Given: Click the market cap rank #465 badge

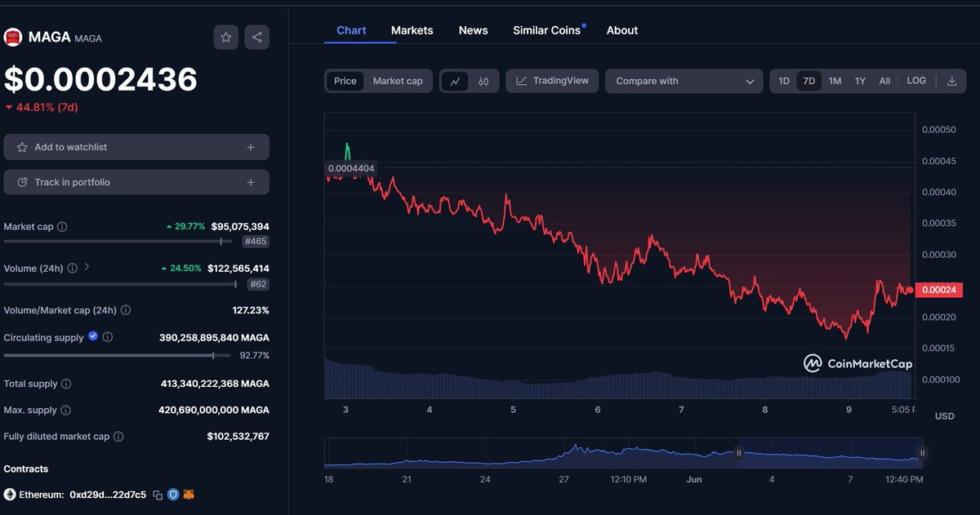Looking at the screenshot, I should pos(256,242).
